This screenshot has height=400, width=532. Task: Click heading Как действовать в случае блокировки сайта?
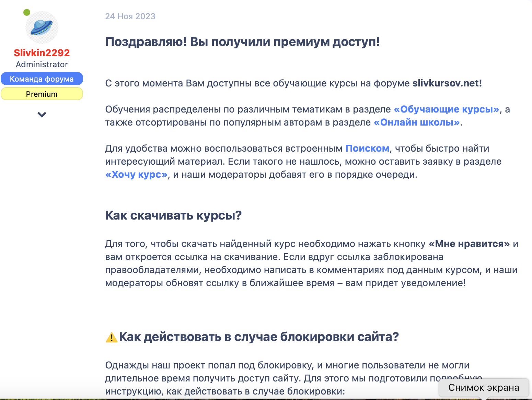pos(259,337)
